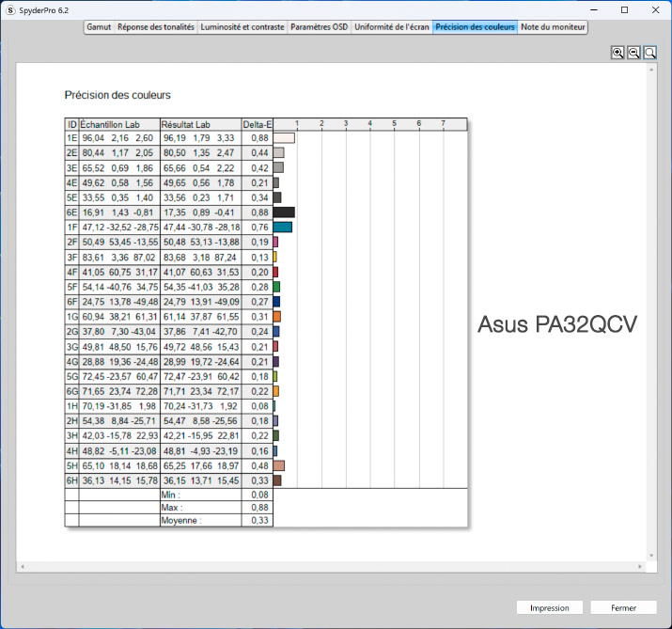Image resolution: width=672 pixels, height=629 pixels.
Task: Click Delta-E value 0,42 in row 3E
Action: point(258,168)
